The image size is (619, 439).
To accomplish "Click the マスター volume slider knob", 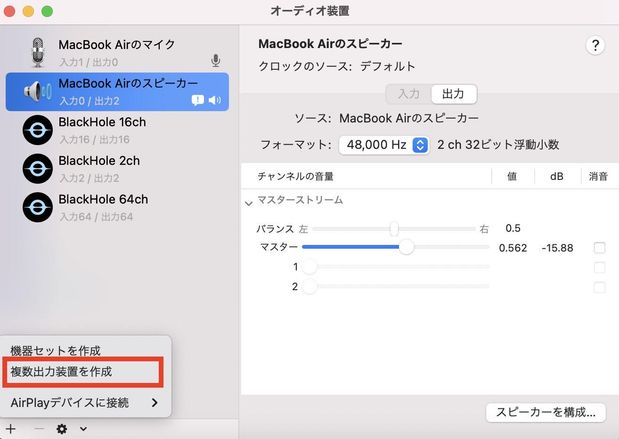I will point(406,247).
